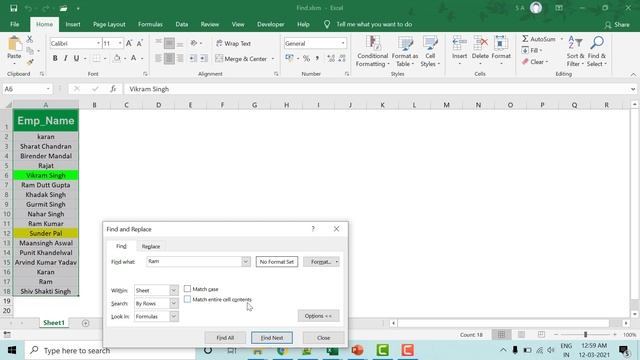The width and height of the screenshot is (640, 360).
Task: Open the Data ribbon tab
Action: point(182,24)
